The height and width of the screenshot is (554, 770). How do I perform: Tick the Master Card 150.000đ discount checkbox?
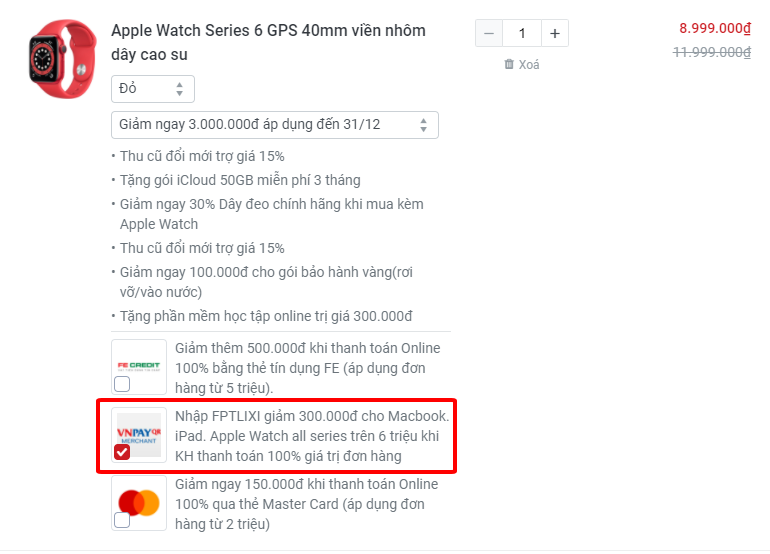tap(122, 520)
